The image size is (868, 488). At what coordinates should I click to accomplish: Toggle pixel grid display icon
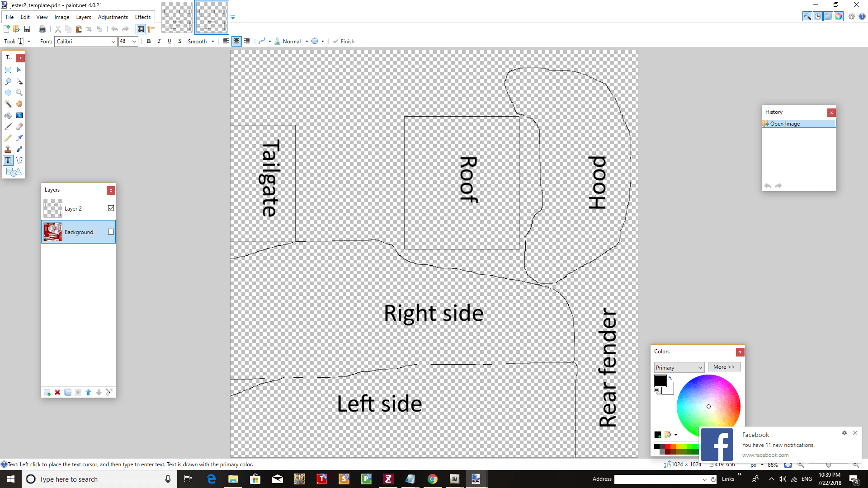(x=141, y=29)
